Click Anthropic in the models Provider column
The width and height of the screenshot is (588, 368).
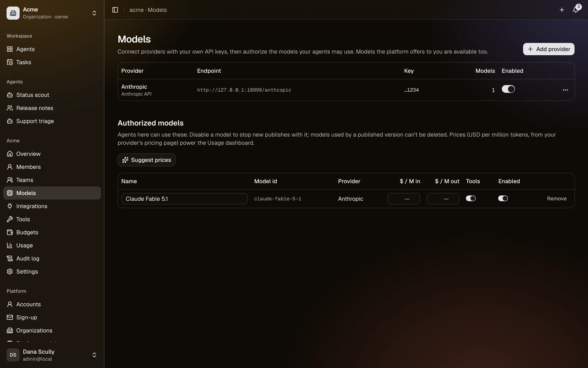[x=350, y=199]
